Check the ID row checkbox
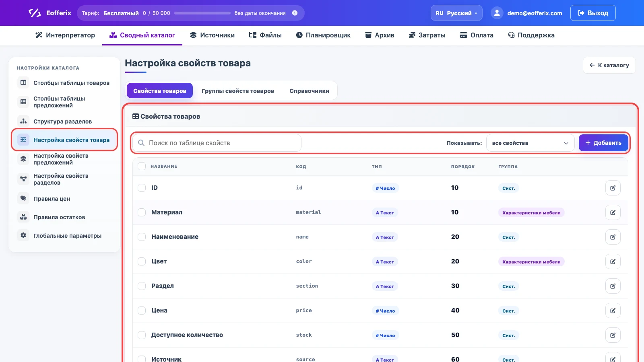Screen dimensions: 644x362 click(x=142, y=188)
